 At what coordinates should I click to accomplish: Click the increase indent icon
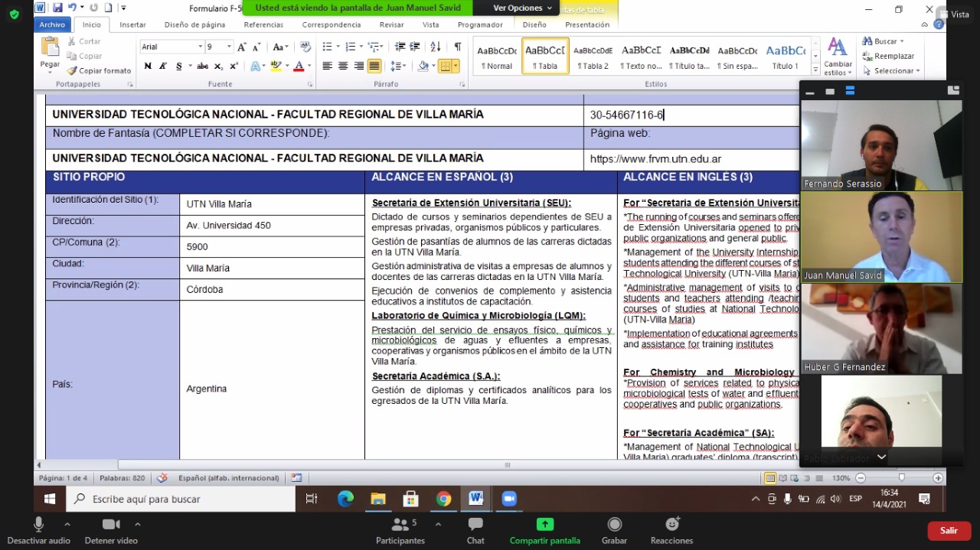click(413, 47)
